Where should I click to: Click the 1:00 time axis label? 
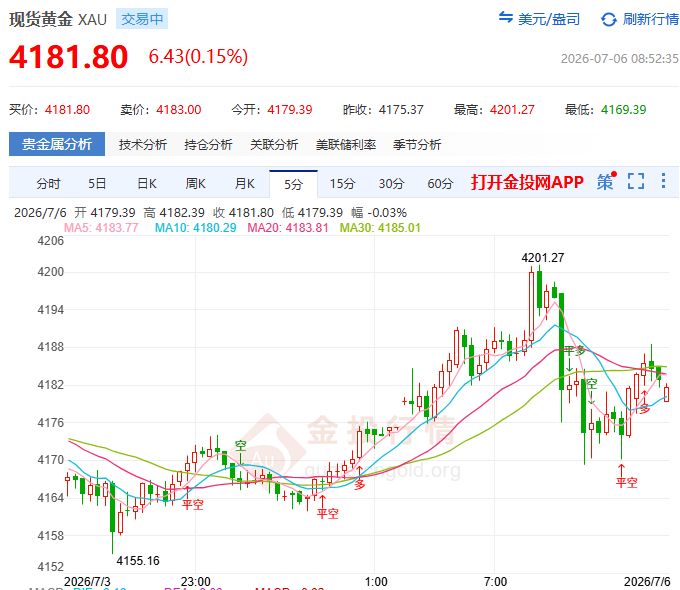coord(376,581)
